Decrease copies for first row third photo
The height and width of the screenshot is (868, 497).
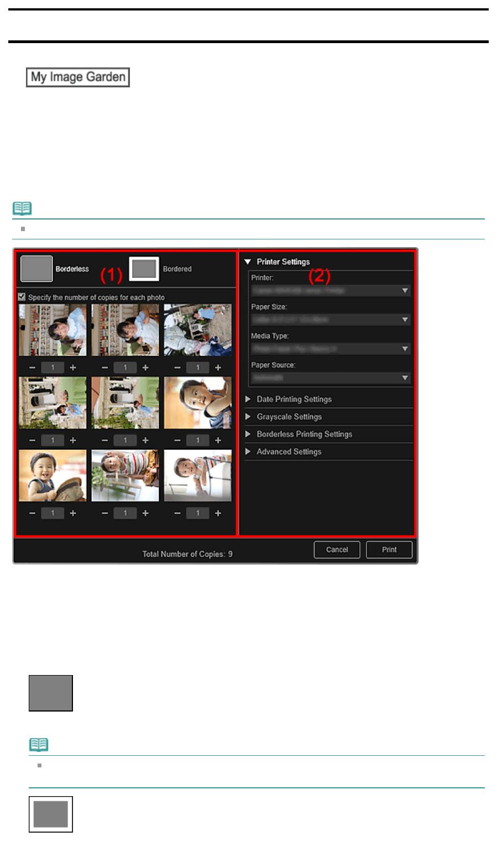[x=177, y=368]
